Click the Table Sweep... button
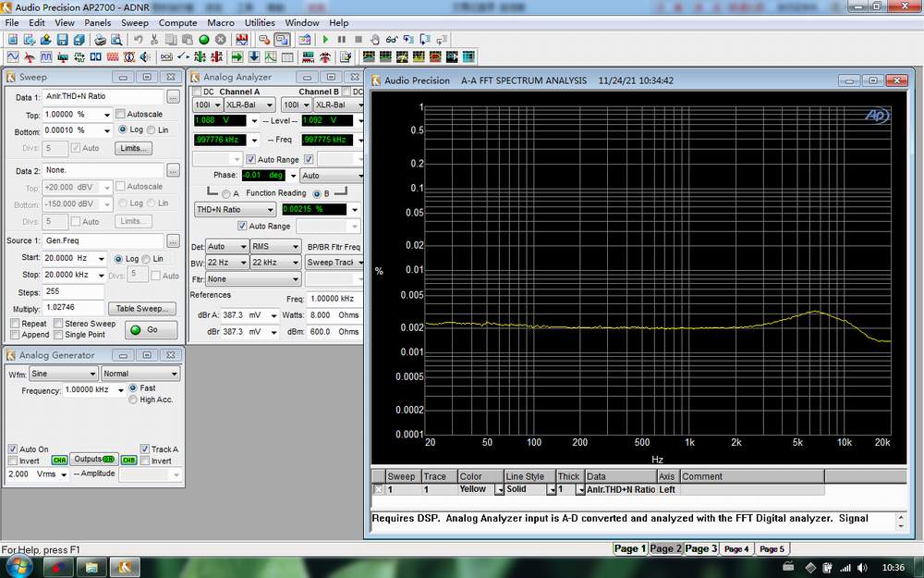Image resolution: width=924 pixels, height=578 pixels. pos(142,309)
